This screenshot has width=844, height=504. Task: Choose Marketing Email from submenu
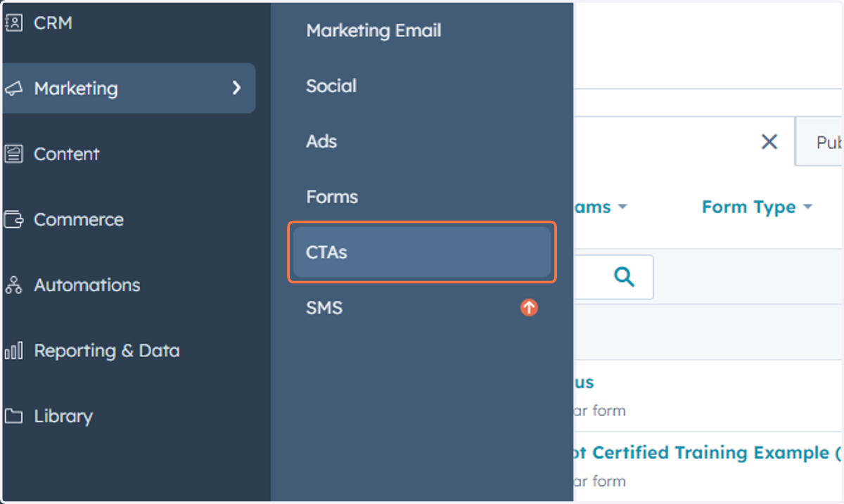point(373,31)
